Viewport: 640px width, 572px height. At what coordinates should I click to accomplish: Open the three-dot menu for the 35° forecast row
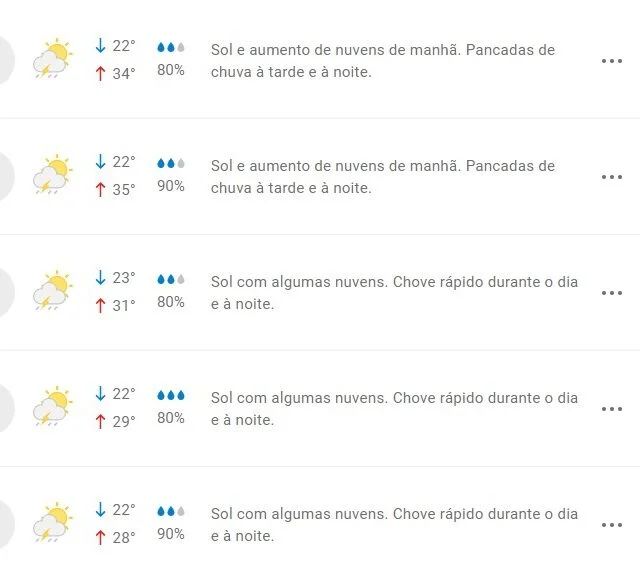tap(612, 177)
